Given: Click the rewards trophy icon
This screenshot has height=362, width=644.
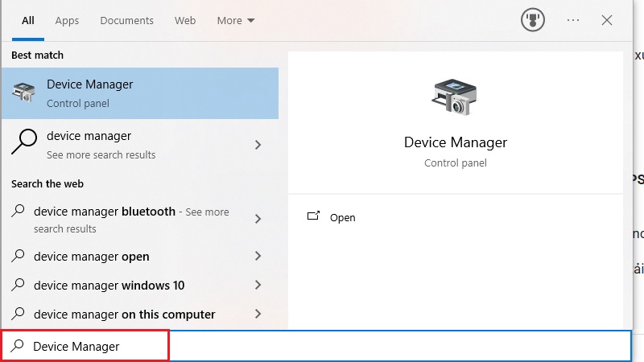Looking at the screenshot, I should point(533,19).
